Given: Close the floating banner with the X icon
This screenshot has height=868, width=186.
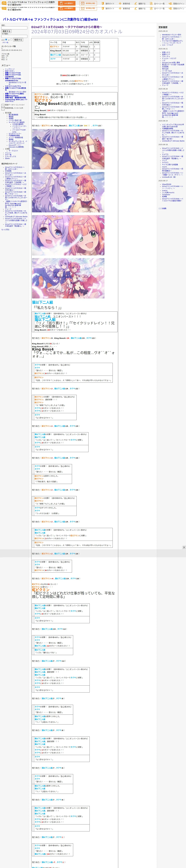Looking at the screenshot, I should tap(184, 548).
